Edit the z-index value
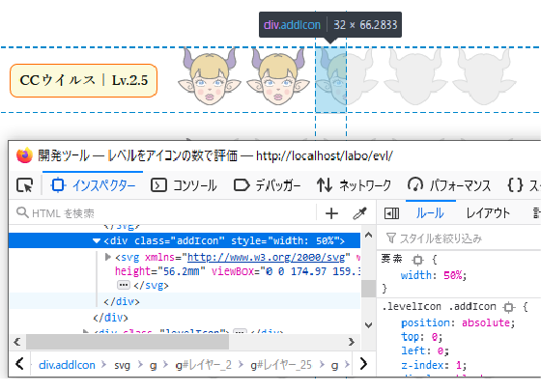 click(458, 365)
